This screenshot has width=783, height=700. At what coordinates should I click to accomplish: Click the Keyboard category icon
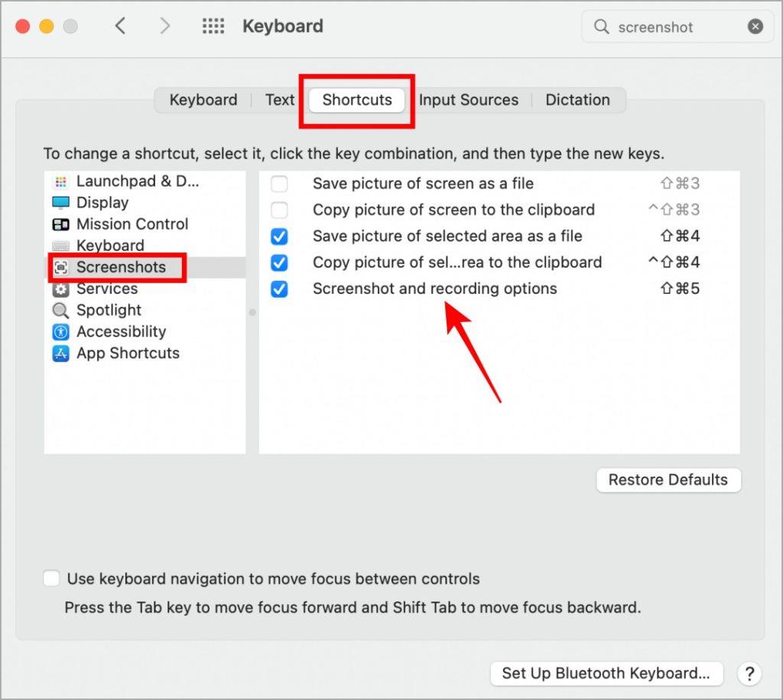(x=61, y=246)
